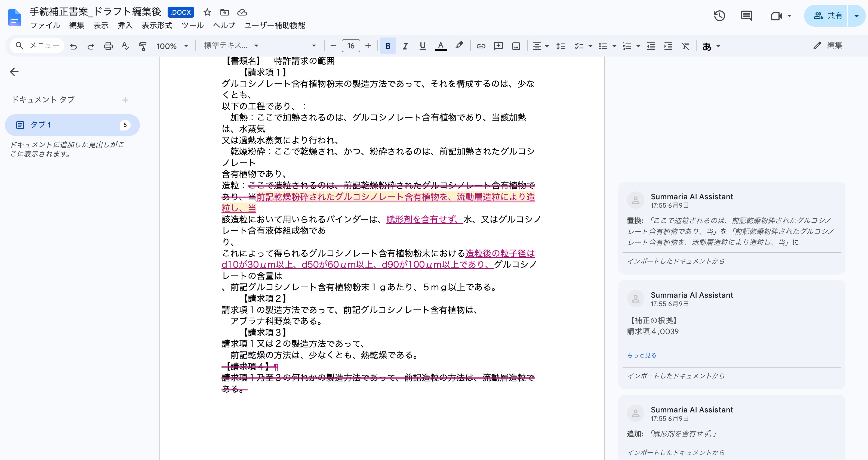
Task: Open the text alignment dropdown
Action: click(540, 46)
